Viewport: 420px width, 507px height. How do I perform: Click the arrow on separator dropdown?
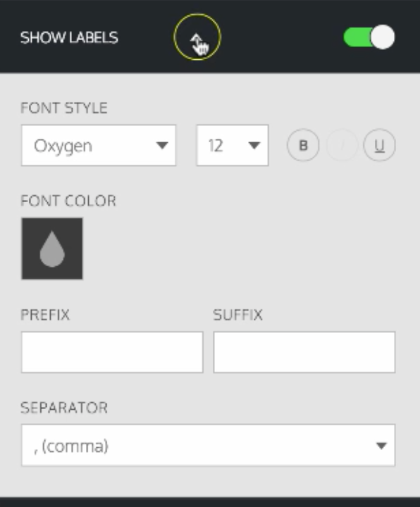[381, 446]
